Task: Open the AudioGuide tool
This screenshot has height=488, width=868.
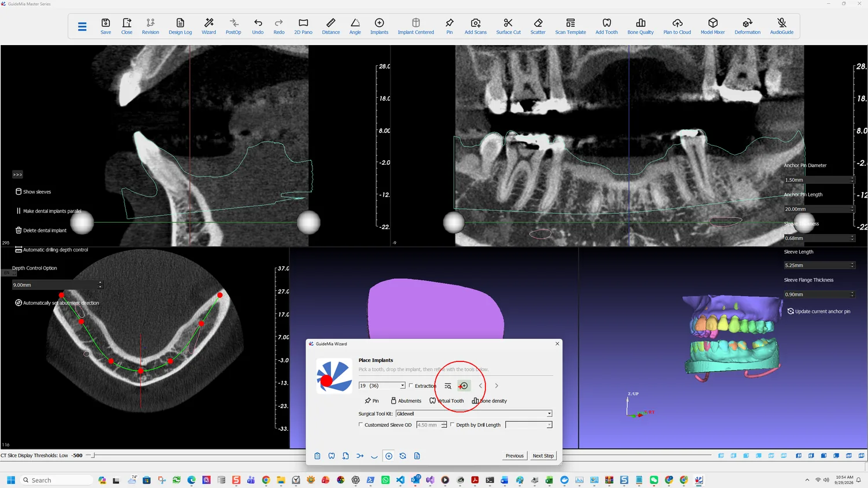Action: pyautogui.click(x=782, y=26)
